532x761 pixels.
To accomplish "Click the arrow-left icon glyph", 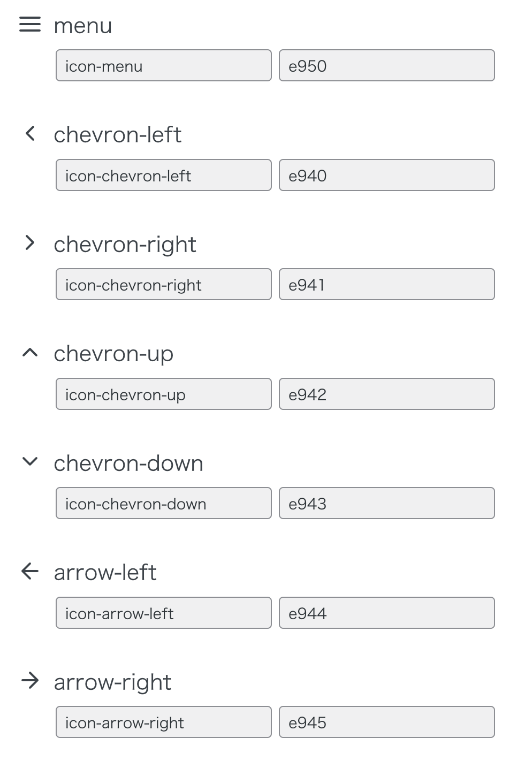I will (x=30, y=572).
